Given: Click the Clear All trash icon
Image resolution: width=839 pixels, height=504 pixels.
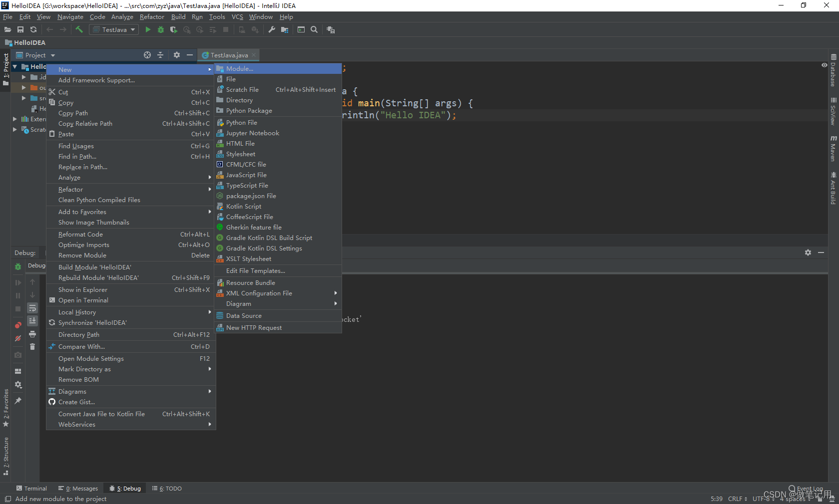Looking at the screenshot, I should [x=32, y=347].
